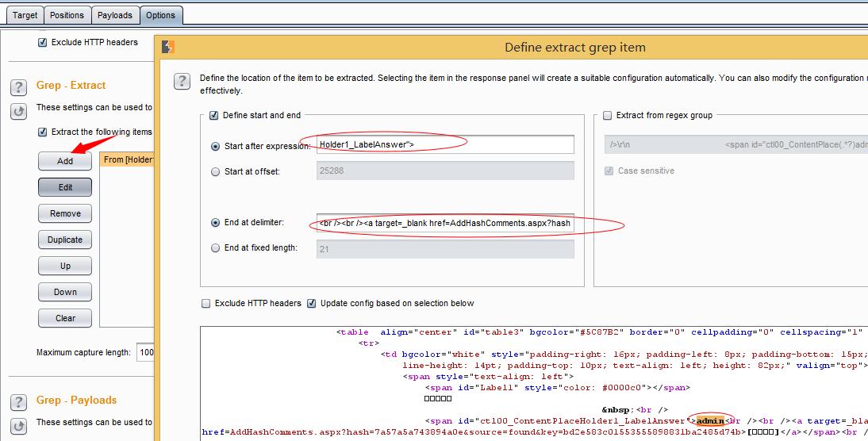Screen dimensions: 868x441
Task: Select the From [Holder entry in the extract list
Action: pyautogui.click(x=127, y=160)
